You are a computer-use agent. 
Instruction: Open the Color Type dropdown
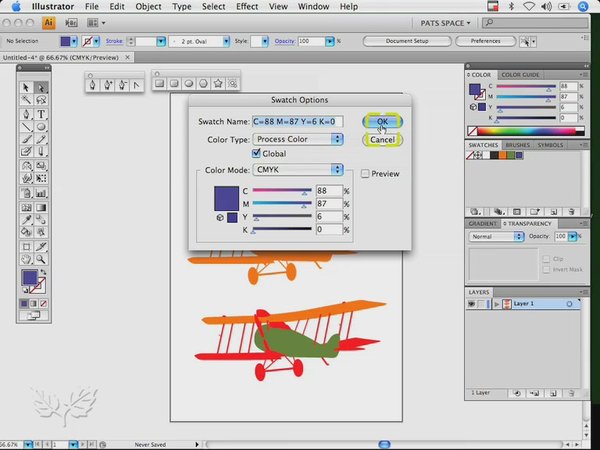[x=298, y=139]
